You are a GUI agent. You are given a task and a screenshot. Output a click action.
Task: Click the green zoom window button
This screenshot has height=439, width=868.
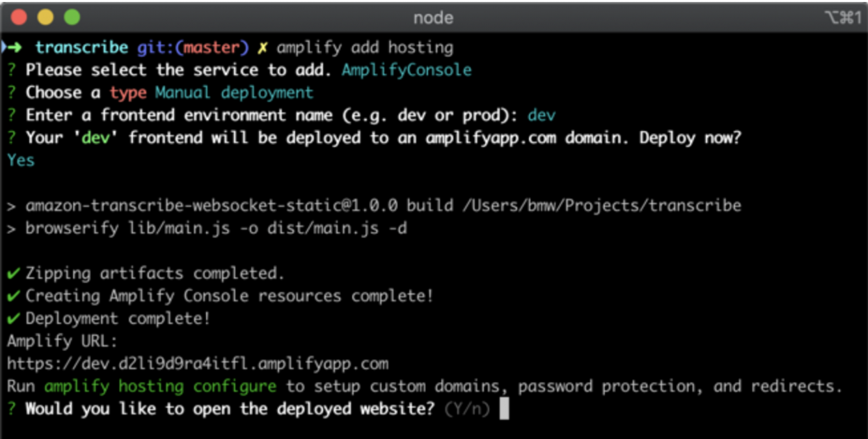click(x=72, y=17)
